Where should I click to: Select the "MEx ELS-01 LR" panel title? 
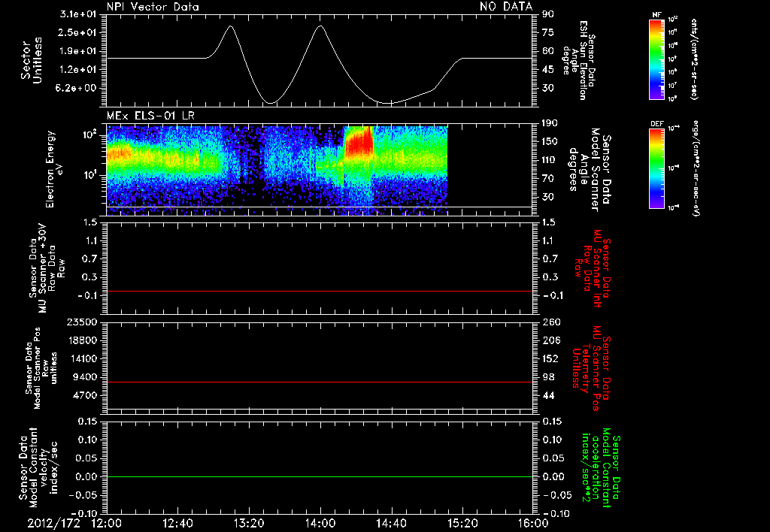pyautogui.click(x=150, y=116)
